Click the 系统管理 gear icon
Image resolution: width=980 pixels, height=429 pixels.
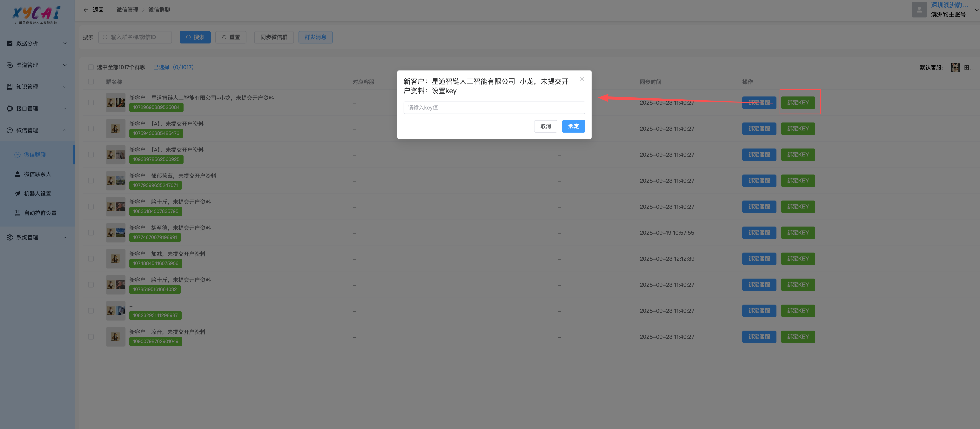click(x=10, y=237)
